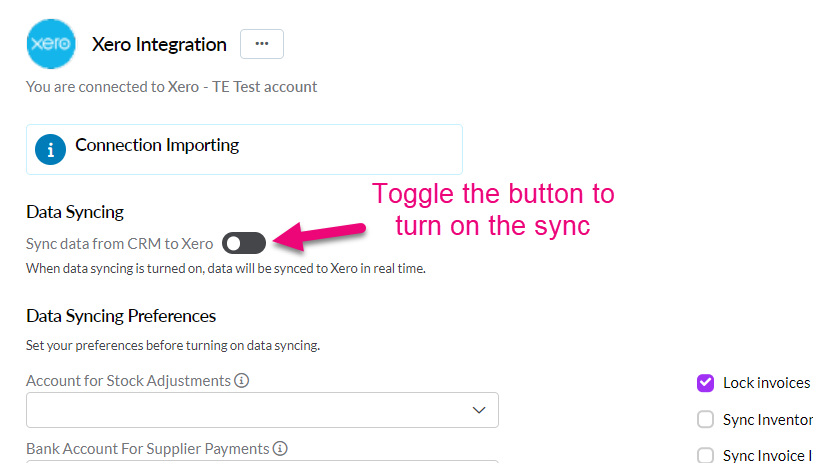Image resolution: width=813 pixels, height=463 pixels.
Task: Check the Sync Invoice checkbox
Action: (x=705, y=456)
